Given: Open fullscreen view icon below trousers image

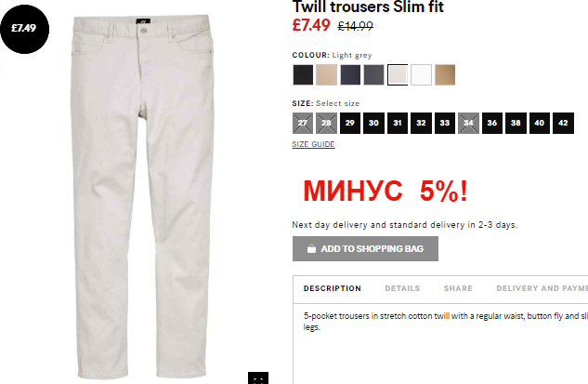Looking at the screenshot, I should click(x=258, y=378).
